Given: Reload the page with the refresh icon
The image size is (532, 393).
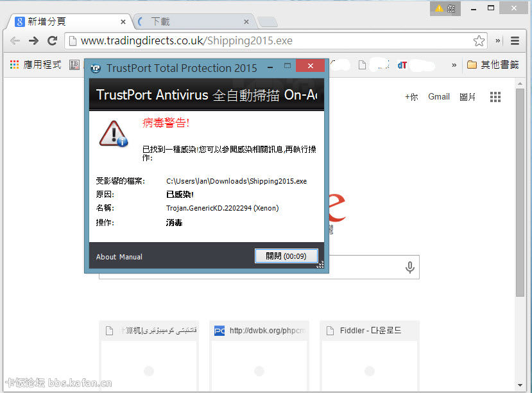Looking at the screenshot, I should 53,40.
